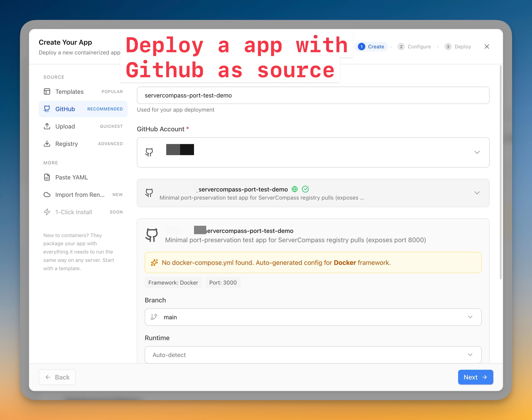Close the Create Your App dialog
The height and width of the screenshot is (420, 532).
(487, 47)
